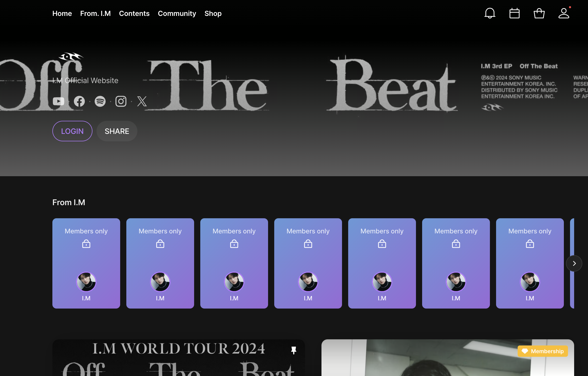This screenshot has width=588, height=376.
Task: Open the Contents menu item
Action: point(134,13)
